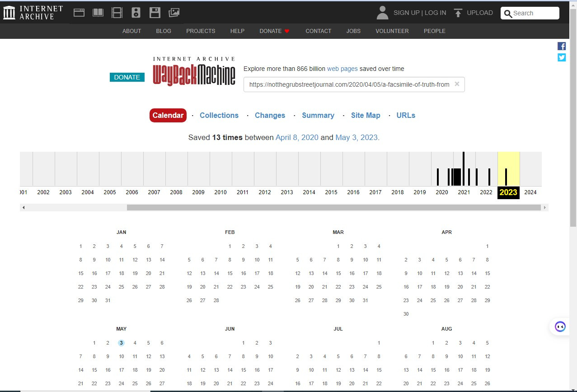
Task: Switch to the Summary tab
Action: 318,115
